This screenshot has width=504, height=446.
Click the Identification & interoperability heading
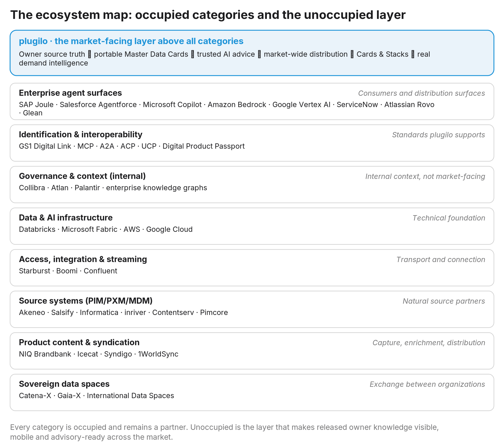(81, 135)
